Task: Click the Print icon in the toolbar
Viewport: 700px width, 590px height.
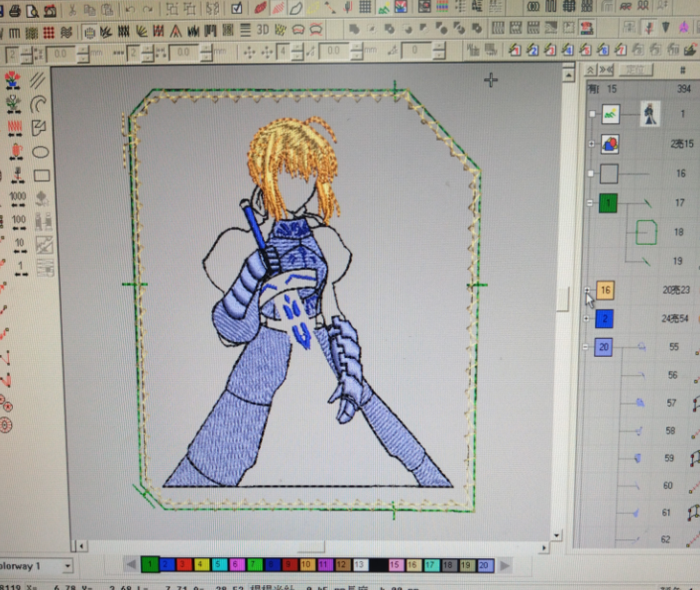Action: (x=14, y=10)
